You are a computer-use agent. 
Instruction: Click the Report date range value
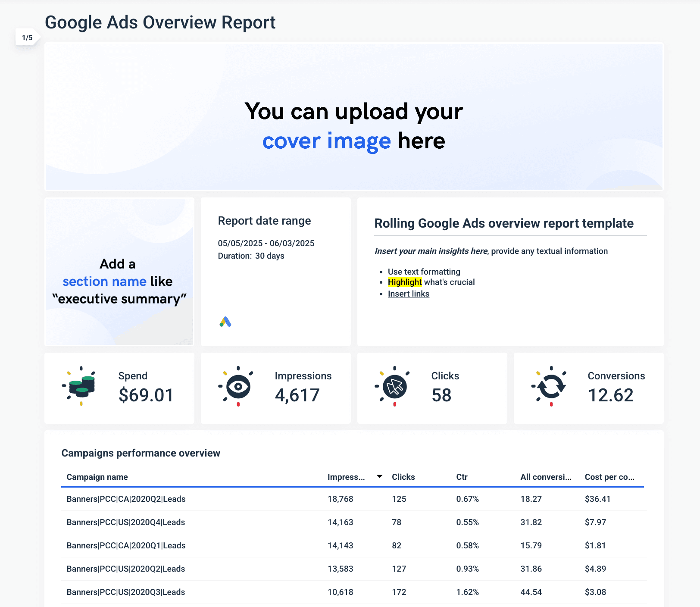pyautogui.click(x=266, y=243)
